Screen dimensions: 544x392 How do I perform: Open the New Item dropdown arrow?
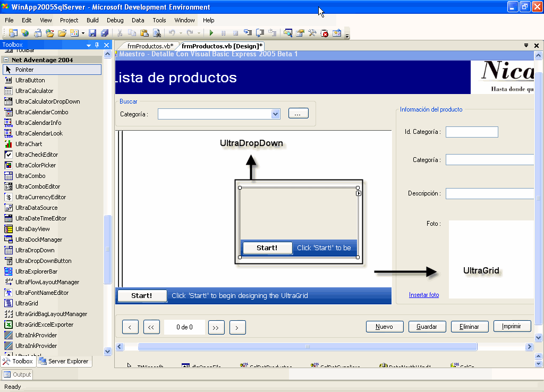point(83,33)
